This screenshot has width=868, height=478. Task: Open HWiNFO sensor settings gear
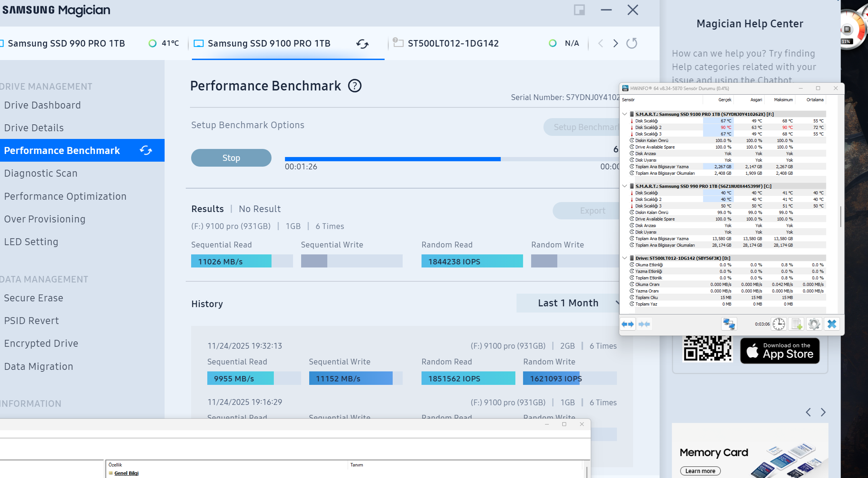click(814, 324)
